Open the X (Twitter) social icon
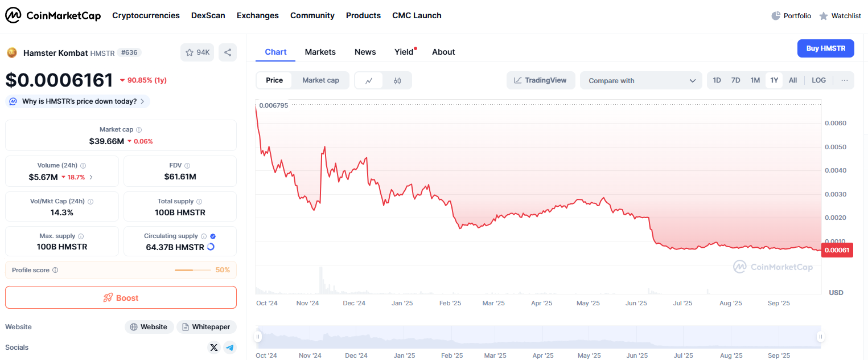This screenshot has height=360, width=868. 214,347
